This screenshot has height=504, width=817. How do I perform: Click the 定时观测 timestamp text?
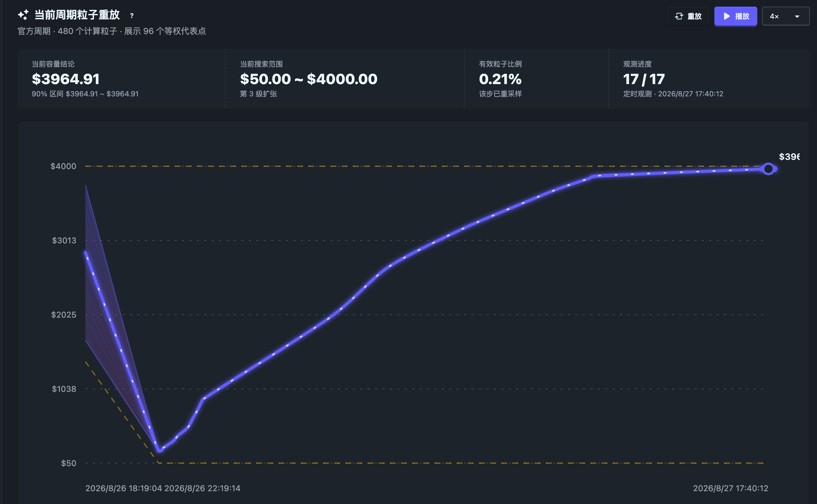coord(673,94)
